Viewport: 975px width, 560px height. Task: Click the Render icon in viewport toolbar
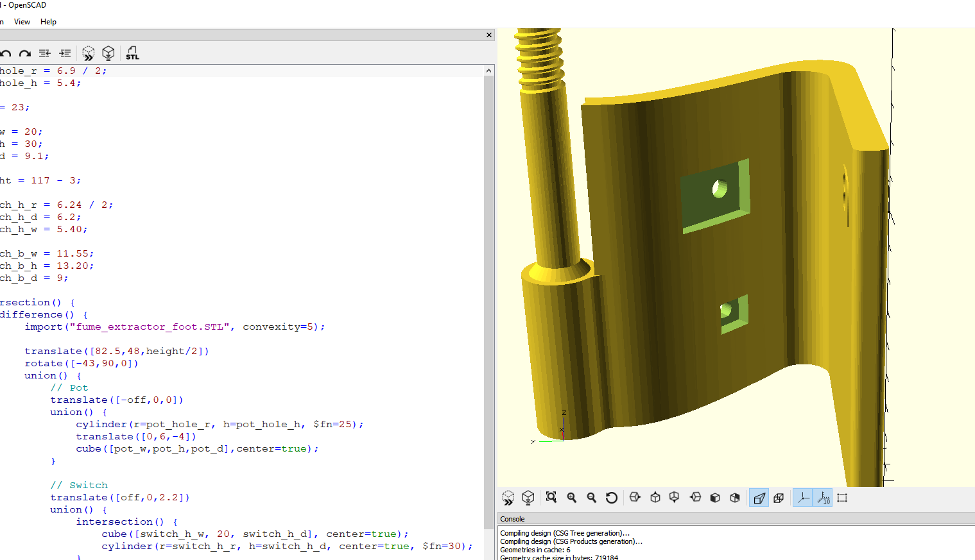point(528,498)
